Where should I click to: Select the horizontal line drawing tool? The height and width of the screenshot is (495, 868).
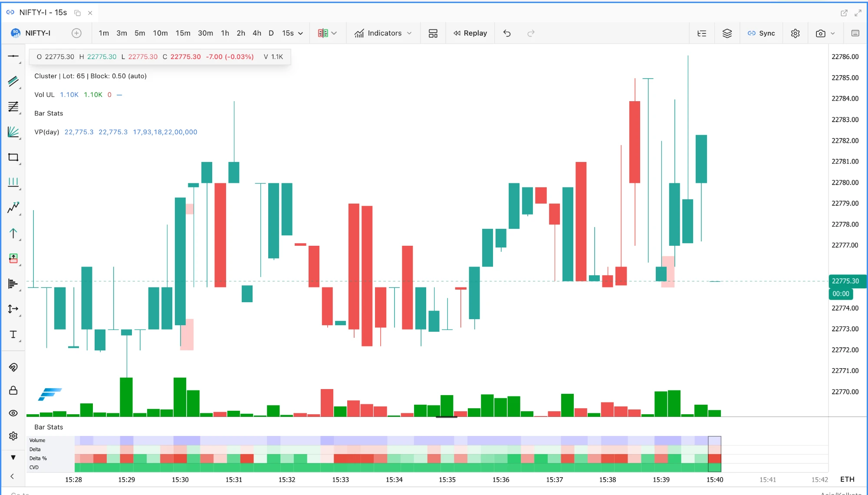point(13,56)
